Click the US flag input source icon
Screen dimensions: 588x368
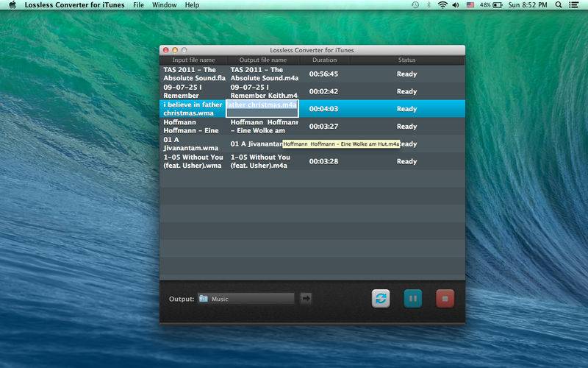[x=470, y=5]
